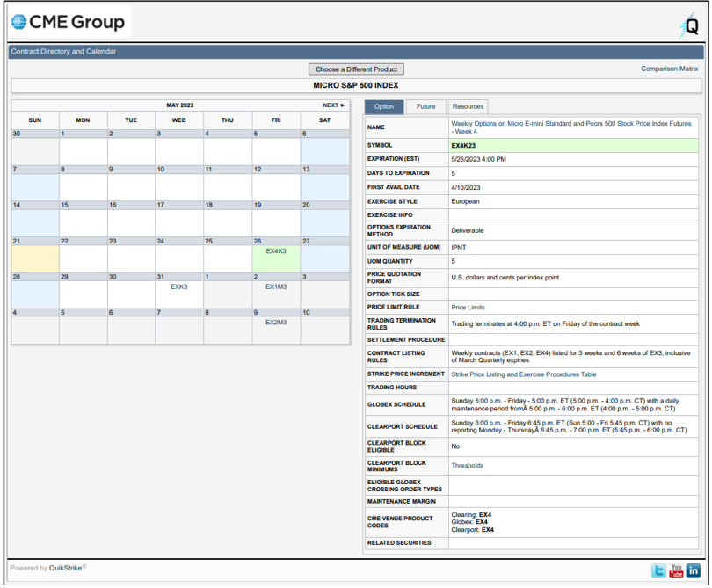Screen dimensions: 712x588
Task: Click the IPNT unit of measure value
Action: [x=459, y=248]
